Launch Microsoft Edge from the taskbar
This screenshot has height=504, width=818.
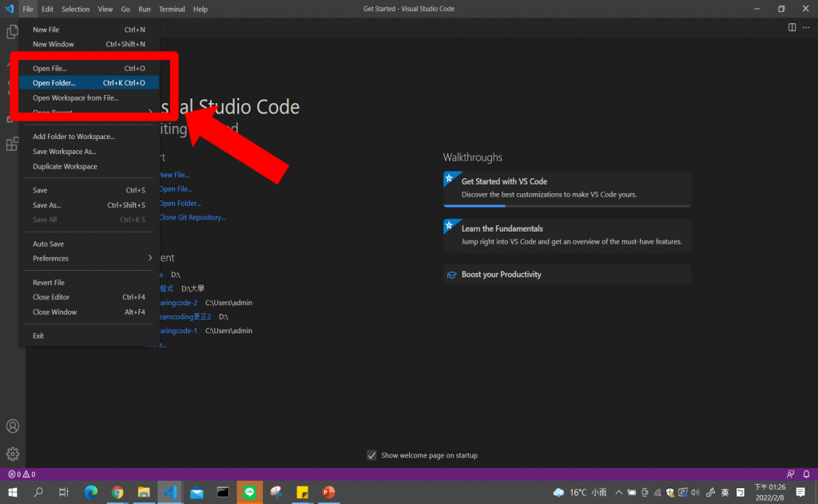(91, 492)
